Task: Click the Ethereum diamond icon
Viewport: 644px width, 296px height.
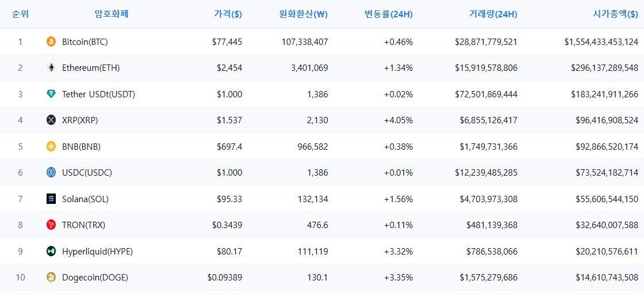Action: 51,68
